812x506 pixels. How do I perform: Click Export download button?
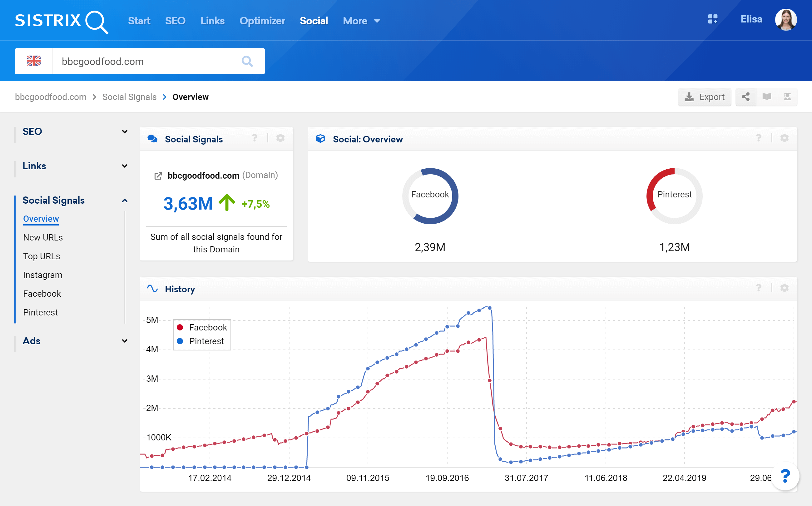tap(704, 97)
